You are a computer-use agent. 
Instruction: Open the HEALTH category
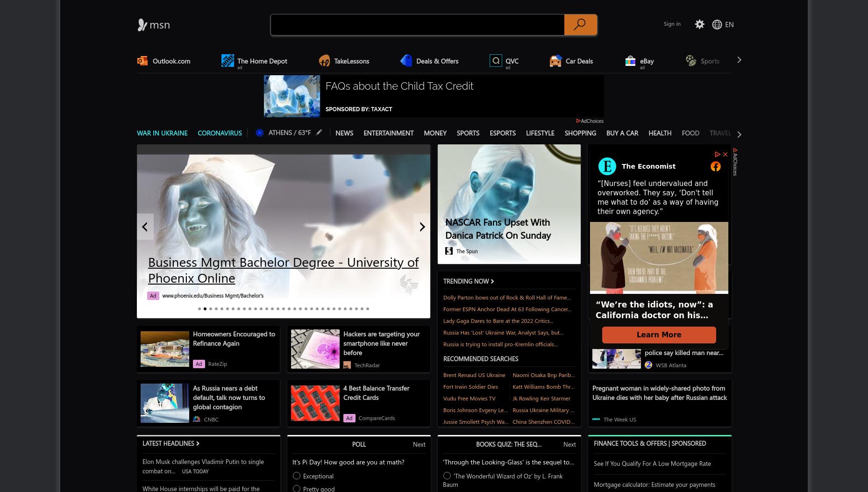660,133
